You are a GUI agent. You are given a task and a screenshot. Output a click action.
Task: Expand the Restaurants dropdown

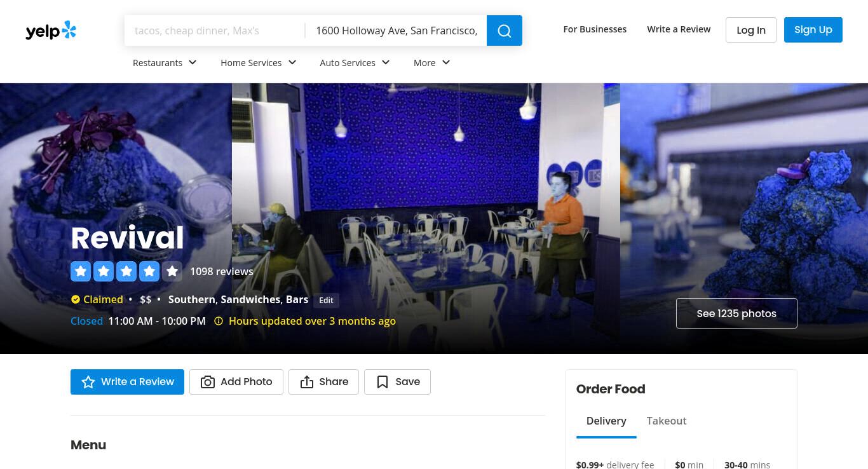click(x=165, y=62)
